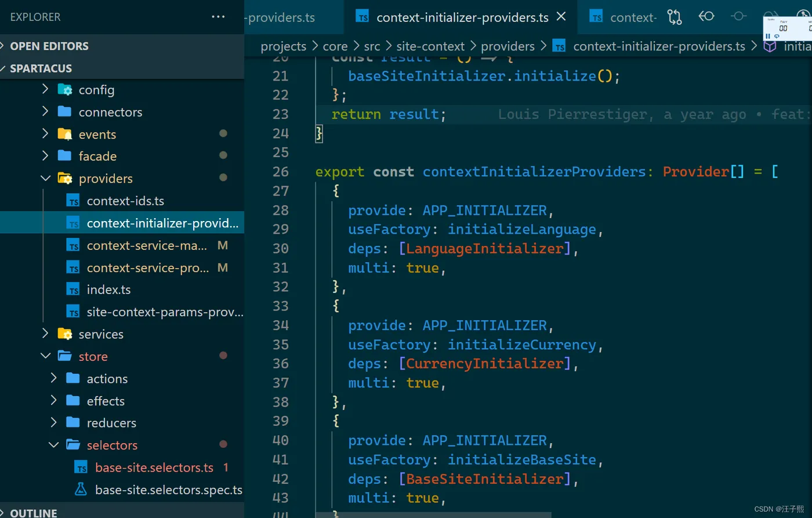Image resolution: width=812 pixels, height=518 pixels.
Task: Select the context-initializer-providers.ts tab
Action: coord(462,17)
